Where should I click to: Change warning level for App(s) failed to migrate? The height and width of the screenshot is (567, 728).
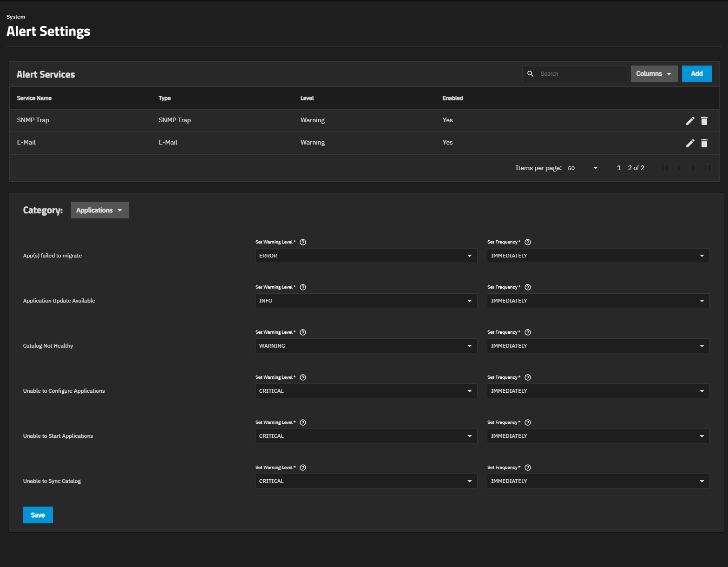(x=366, y=256)
